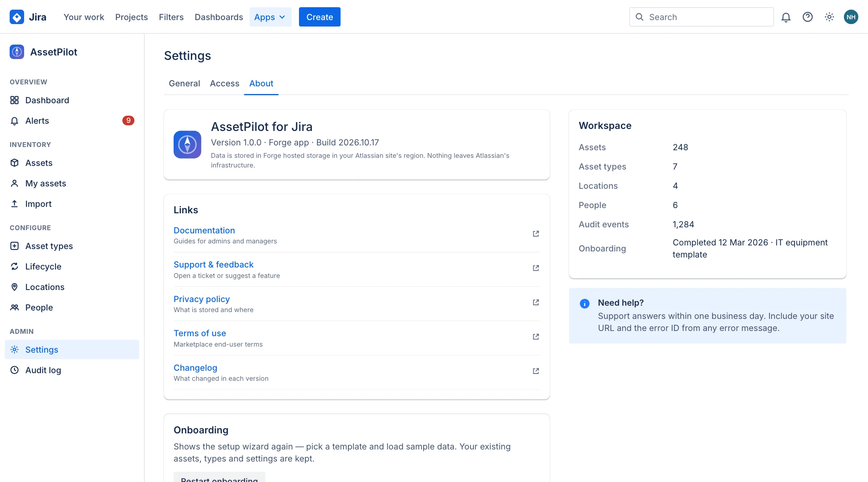This screenshot has height=482, width=868.
Task: Open Projects in top navigation
Action: (131, 17)
